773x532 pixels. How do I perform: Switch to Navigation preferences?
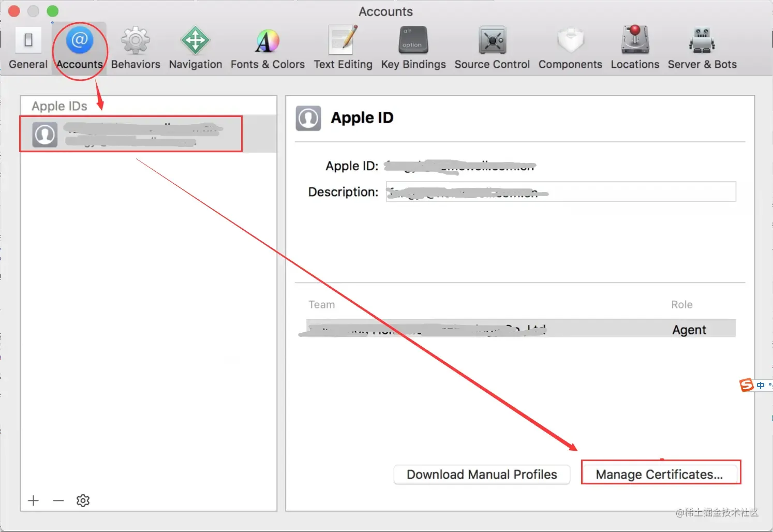[x=196, y=48]
